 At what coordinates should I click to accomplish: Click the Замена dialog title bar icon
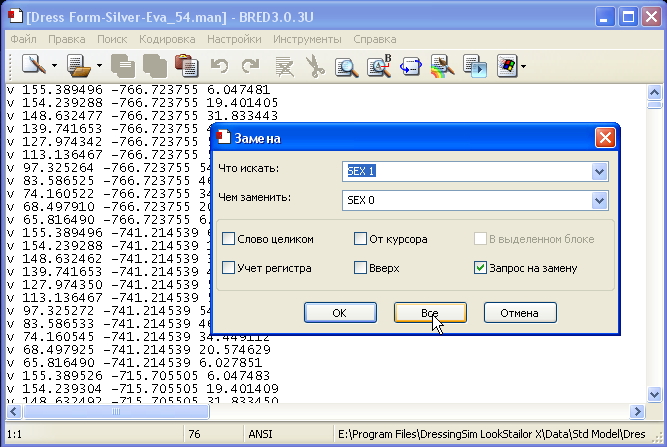223,137
